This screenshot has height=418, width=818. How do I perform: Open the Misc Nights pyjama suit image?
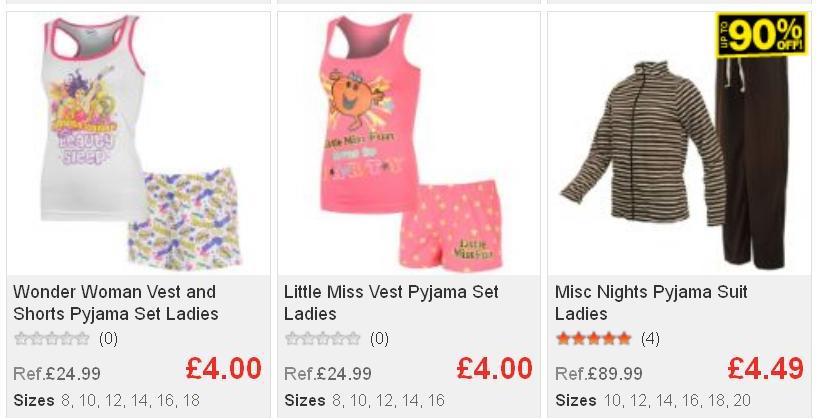coord(679,144)
